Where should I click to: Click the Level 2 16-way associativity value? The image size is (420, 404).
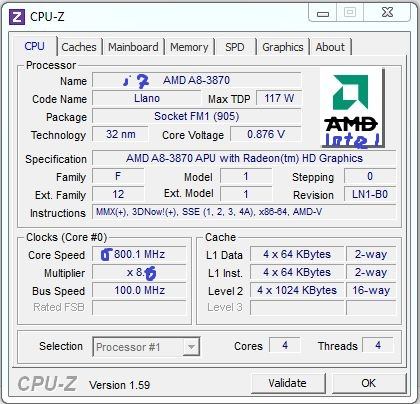[371, 290]
